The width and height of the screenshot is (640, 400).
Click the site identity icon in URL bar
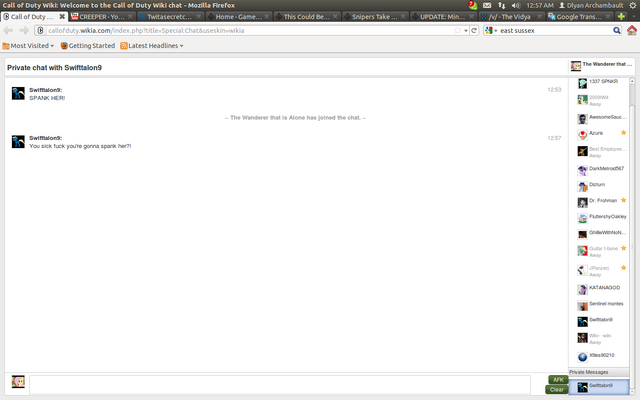(40, 30)
